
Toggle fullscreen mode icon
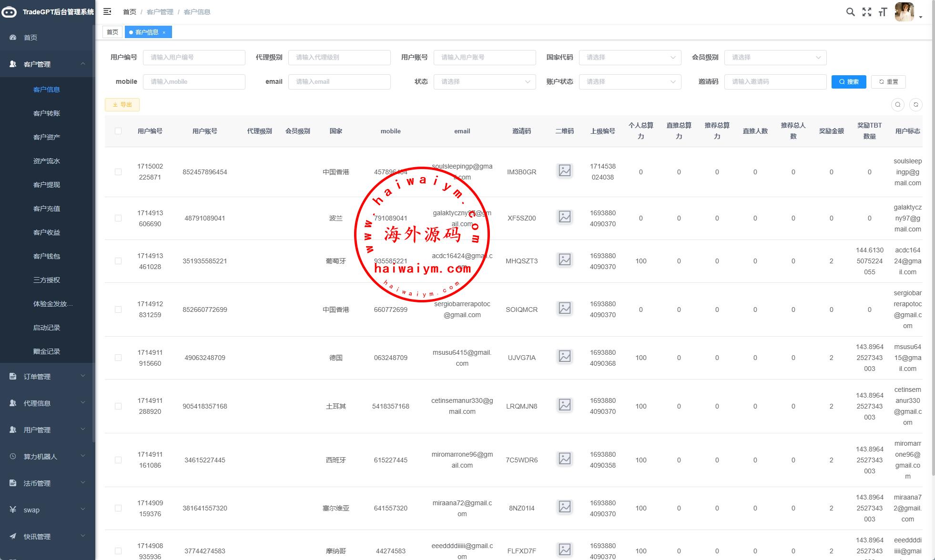click(866, 12)
